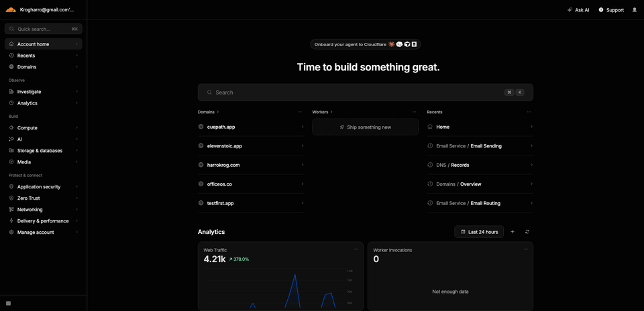Image resolution: width=644 pixels, height=311 pixels.
Task: Click the main Search bar
Action: (366, 92)
